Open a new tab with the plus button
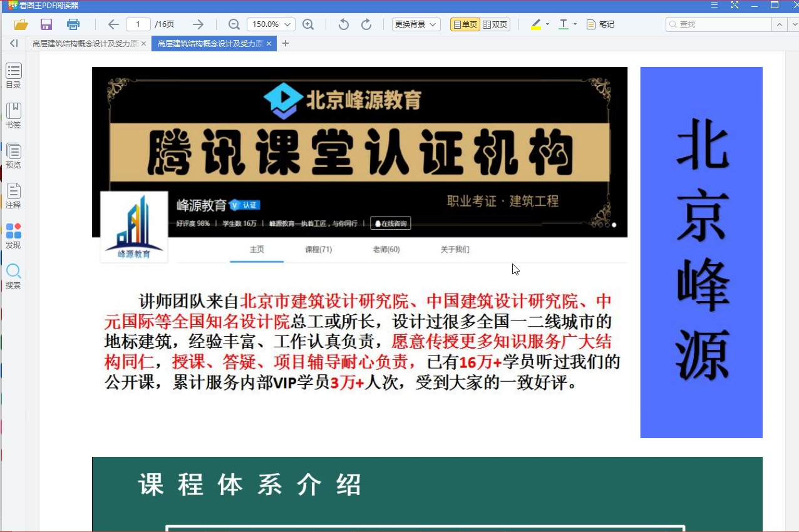The height and width of the screenshot is (532, 799). tap(285, 43)
